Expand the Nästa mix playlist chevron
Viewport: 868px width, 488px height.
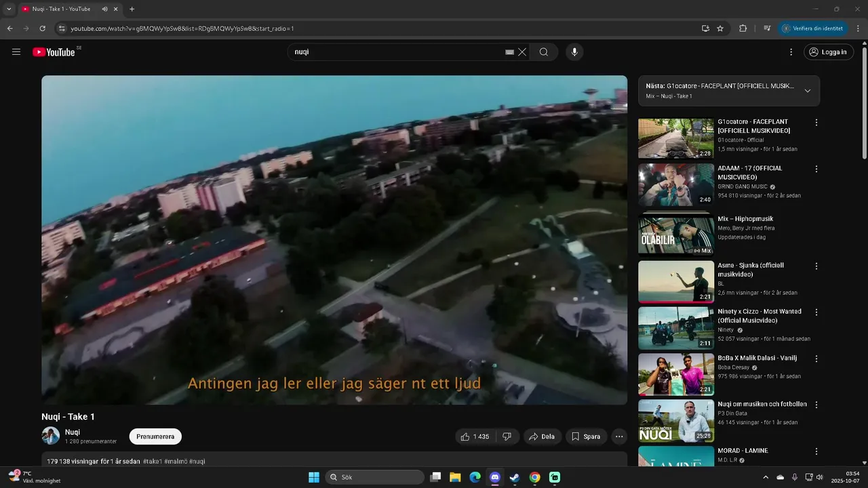pyautogui.click(x=808, y=91)
